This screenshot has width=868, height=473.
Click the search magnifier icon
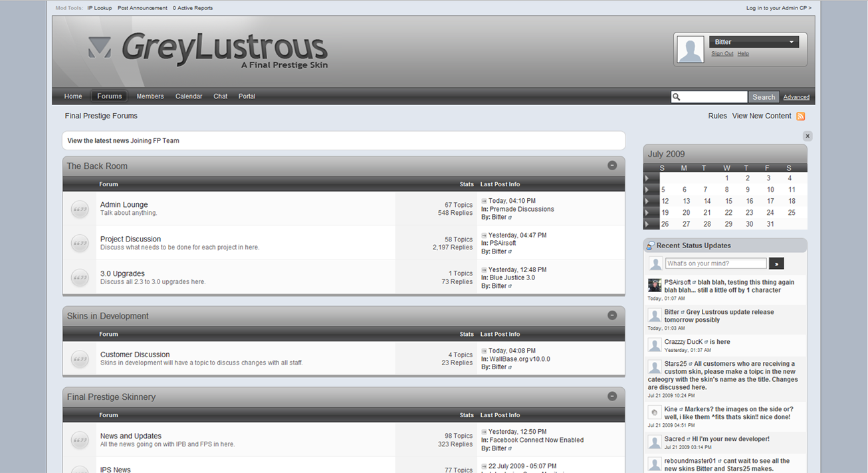pos(677,97)
